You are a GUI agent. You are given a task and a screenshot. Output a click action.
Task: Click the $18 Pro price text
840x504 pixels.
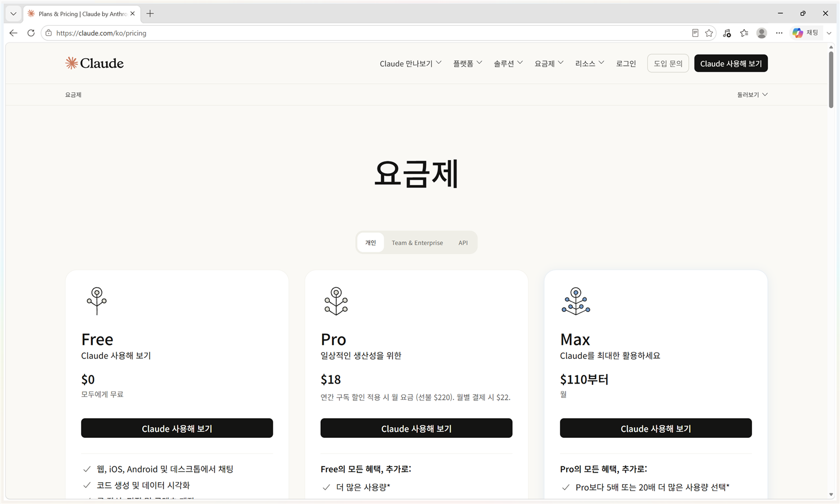[330, 380]
